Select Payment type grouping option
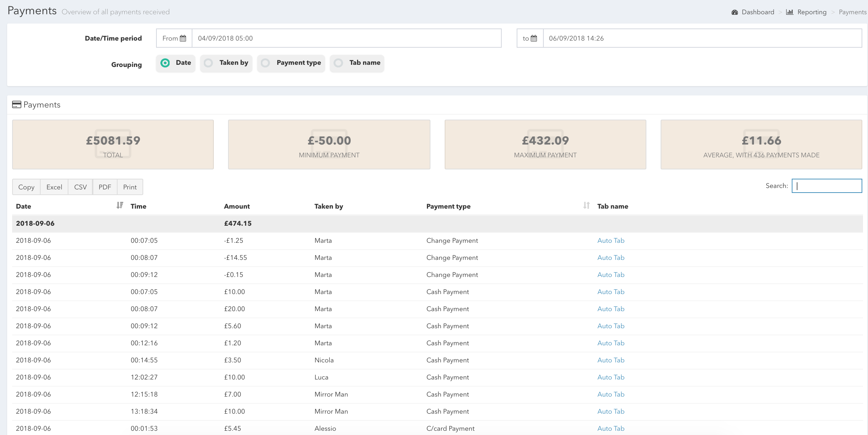Image resolution: width=868 pixels, height=435 pixels. click(x=265, y=63)
